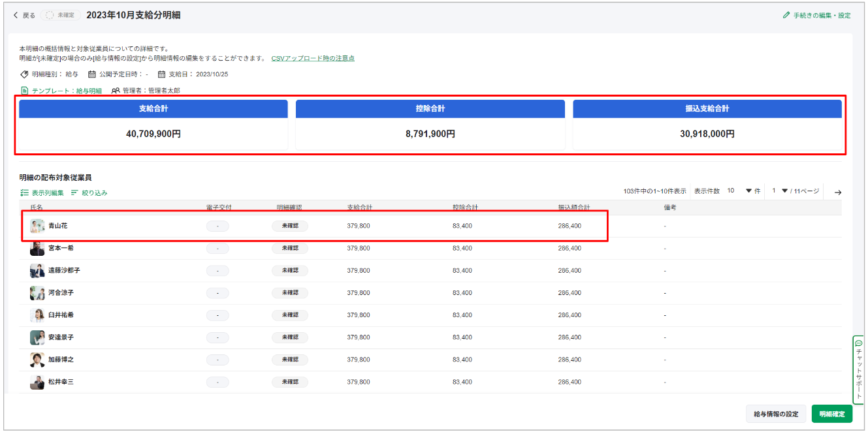The height and width of the screenshot is (434, 868).
Task: Select the 宮本一希 employee row name
Action: pos(61,248)
